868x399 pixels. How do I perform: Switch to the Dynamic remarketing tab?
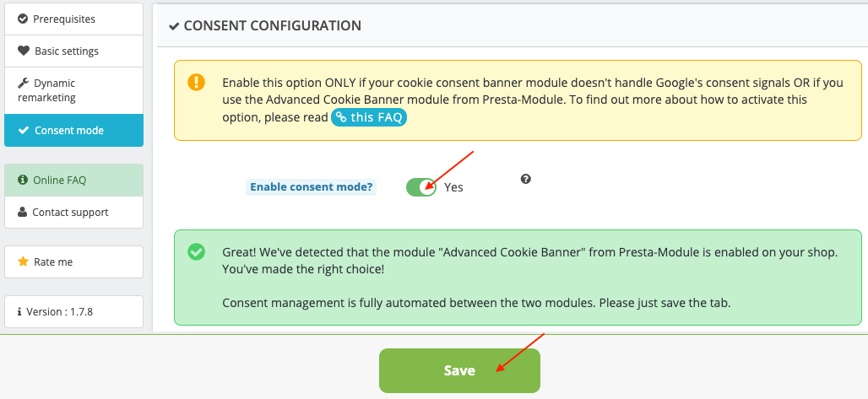click(x=73, y=91)
